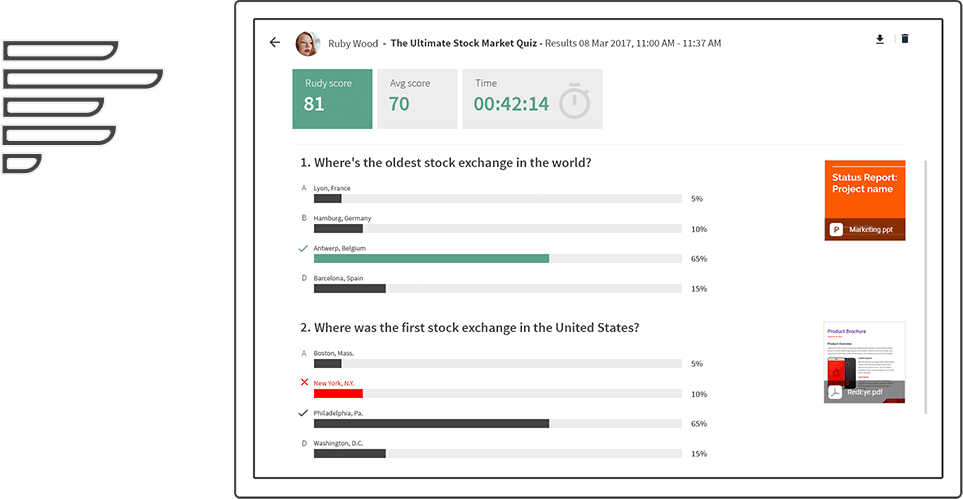963x499 pixels.
Task: Open the Status Report Marketing.ppt thumbnail
Action: pyautogui.click(x=865, y=200)
